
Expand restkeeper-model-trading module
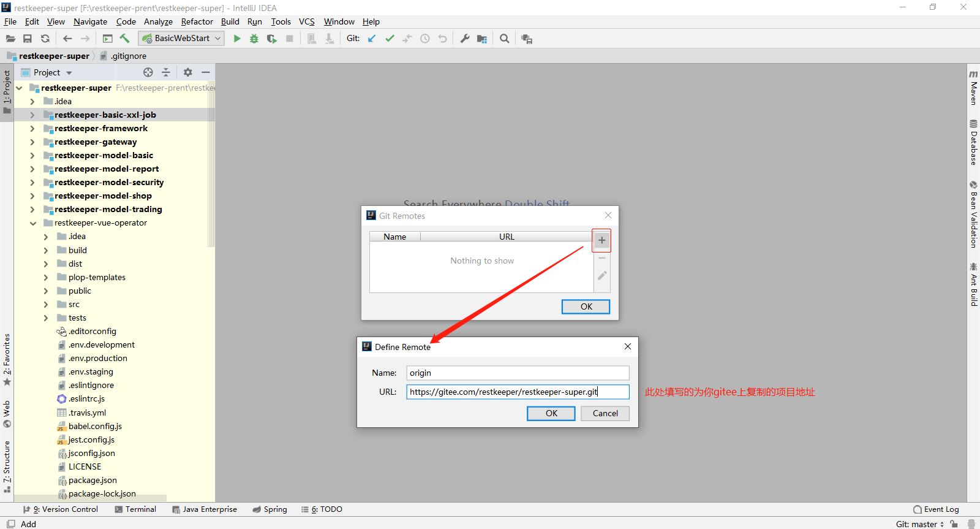pyautogui.click(x=32, y=210)
